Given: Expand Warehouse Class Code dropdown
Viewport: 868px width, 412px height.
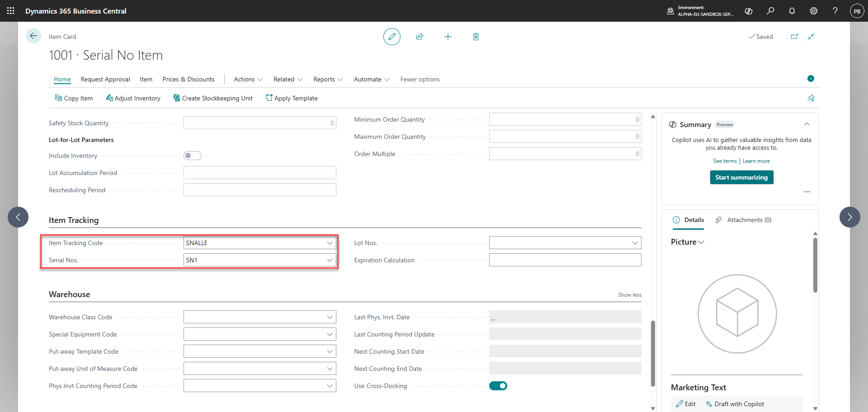Looking at the screenshot, I should point(330,317).
